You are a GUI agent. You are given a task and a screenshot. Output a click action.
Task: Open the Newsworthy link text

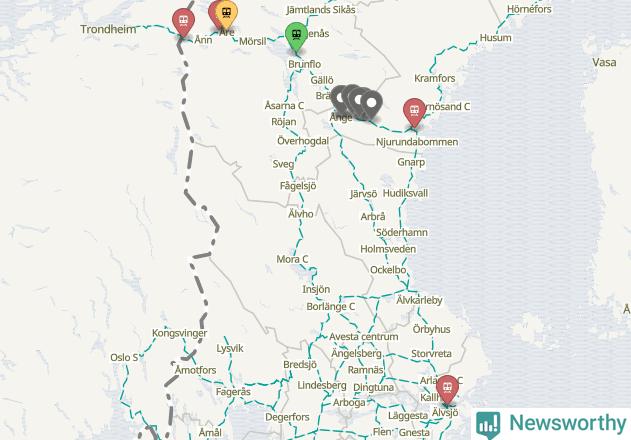point(568,423)
